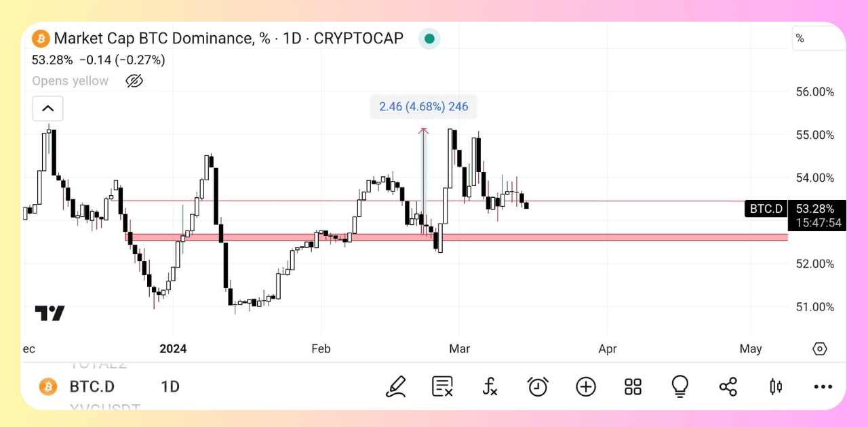Show the hidden 'Opens yellow' indicator

[x=134, y=81]
